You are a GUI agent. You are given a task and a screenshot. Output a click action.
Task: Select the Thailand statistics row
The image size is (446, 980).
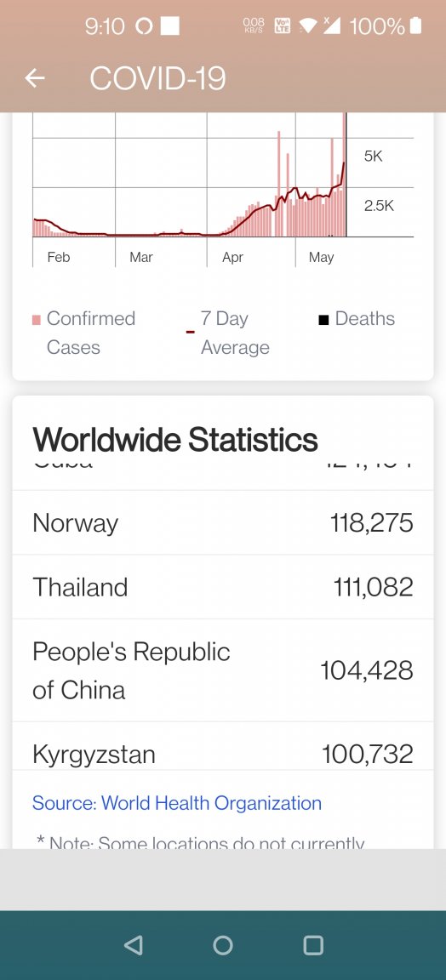click(x=223, y=588)
